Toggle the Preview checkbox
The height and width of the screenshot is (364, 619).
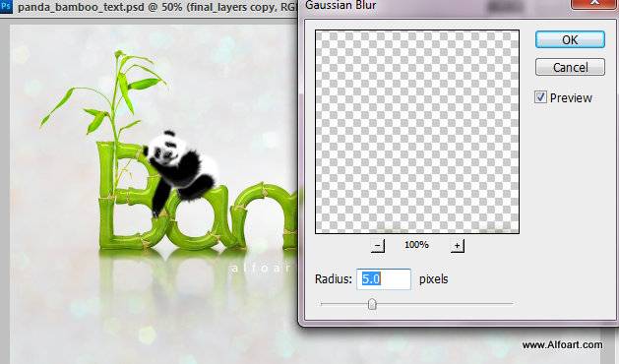pos(540,97)
